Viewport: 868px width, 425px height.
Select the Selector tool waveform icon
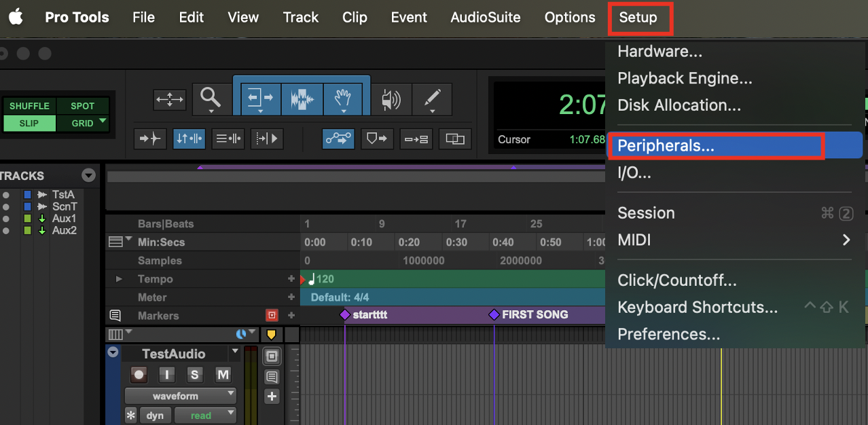302,99
